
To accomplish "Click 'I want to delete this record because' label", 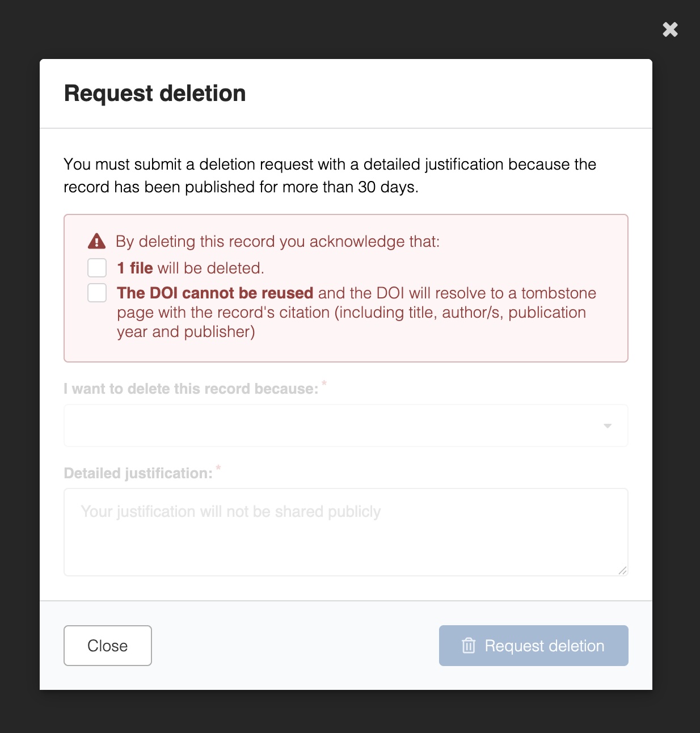I will coord(191,389).
